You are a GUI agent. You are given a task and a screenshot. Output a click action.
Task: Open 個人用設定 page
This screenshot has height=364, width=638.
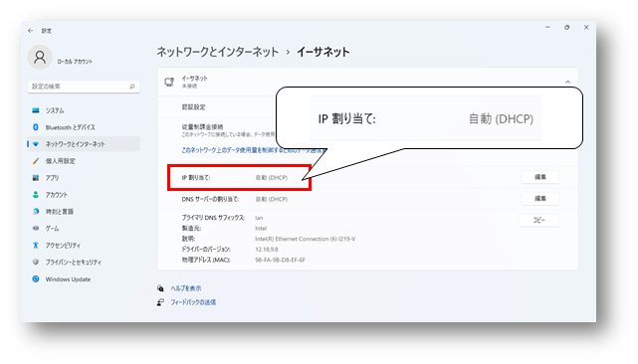[x=84, y=161]
